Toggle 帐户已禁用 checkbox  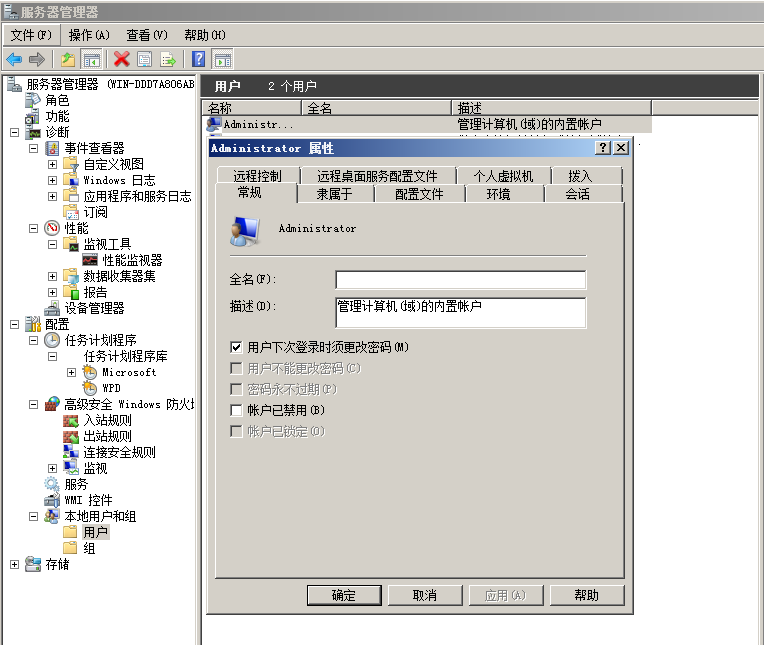(x=236, y=410)
